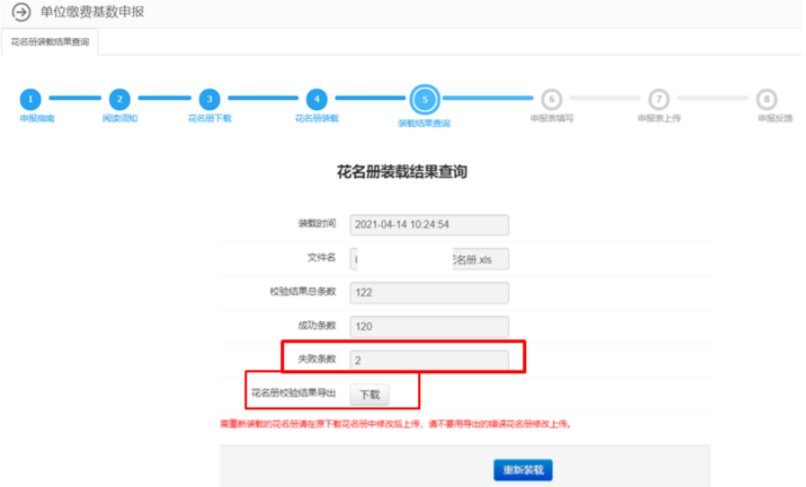This screenshot has height=487, width=806.
Task: Select step 2 circle 阅读须知
Action: click(x=120, y=99)
